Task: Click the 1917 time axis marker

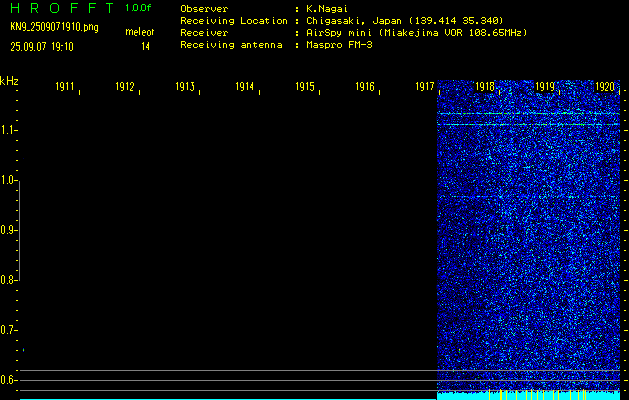Action: (425, 86)
